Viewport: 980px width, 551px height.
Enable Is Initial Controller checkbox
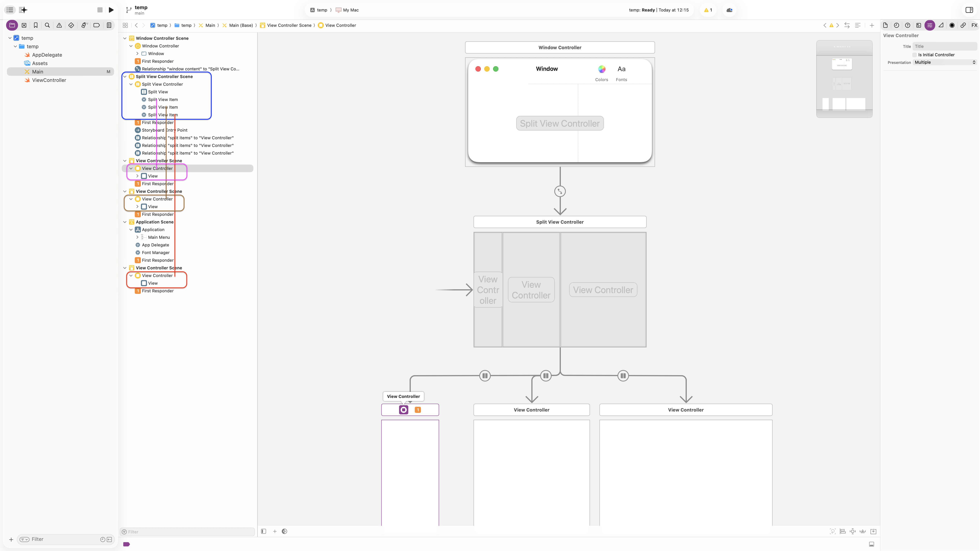click(915, 55)
